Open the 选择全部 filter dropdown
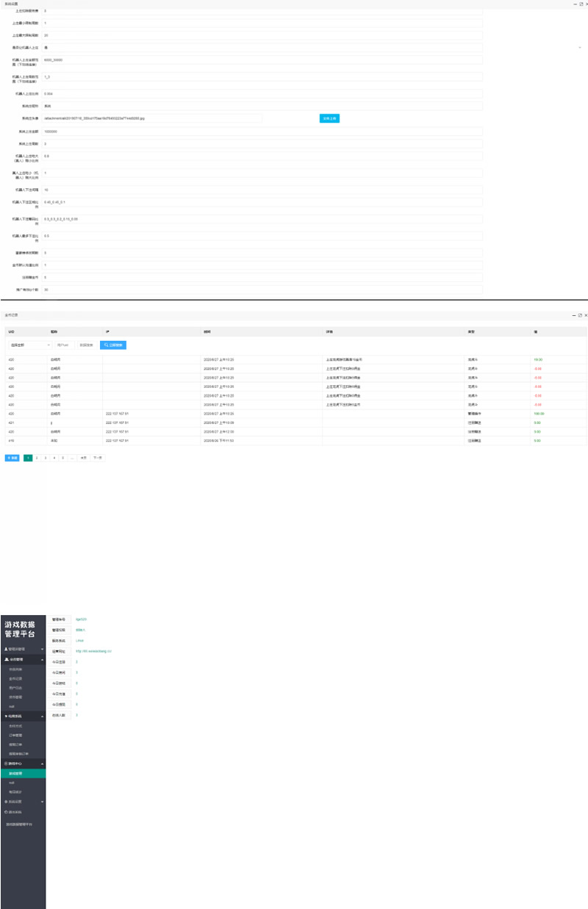Viewport: 588px width, 909px height. 29,344
